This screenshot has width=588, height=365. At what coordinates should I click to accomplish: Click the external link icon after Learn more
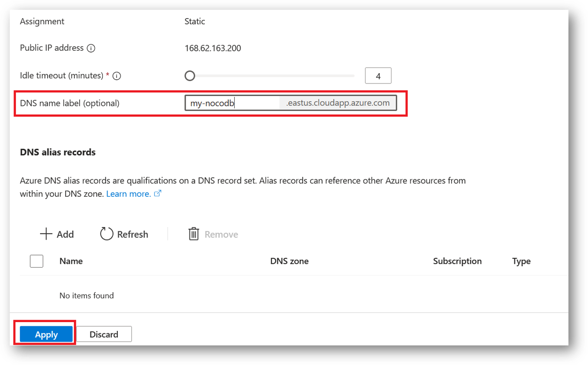(x=157, y=193)
